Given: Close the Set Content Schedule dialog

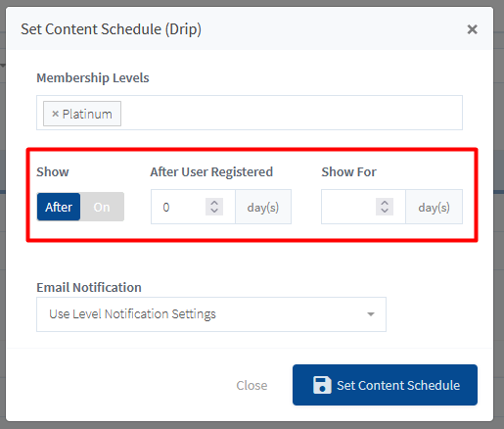Looking at the screenshot, I should point(472,29).
